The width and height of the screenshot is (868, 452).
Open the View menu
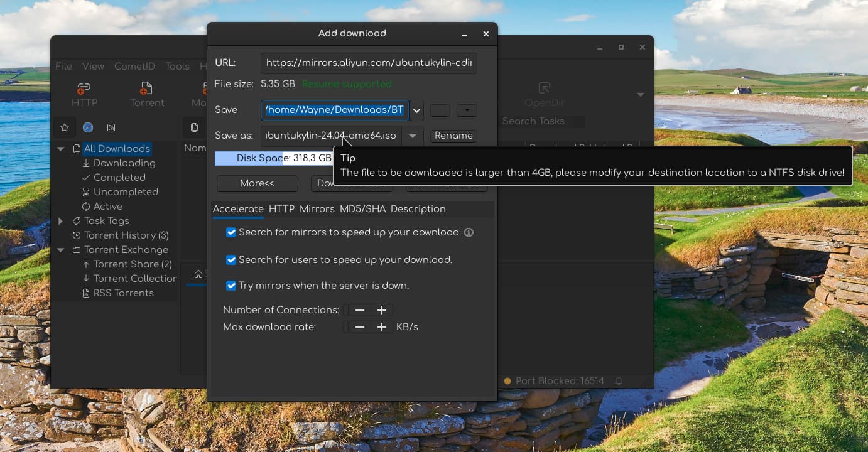pyautogui.click(x=93, y=67)
